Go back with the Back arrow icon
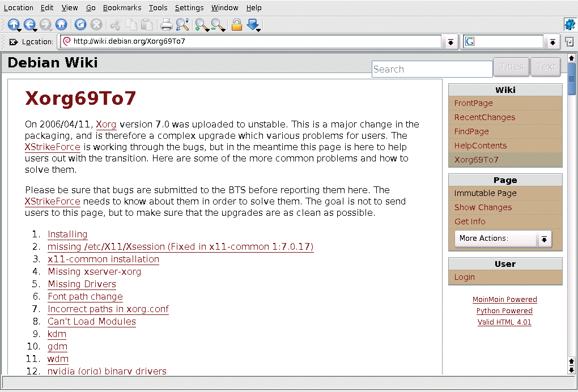578x392 pixels. 29,25
